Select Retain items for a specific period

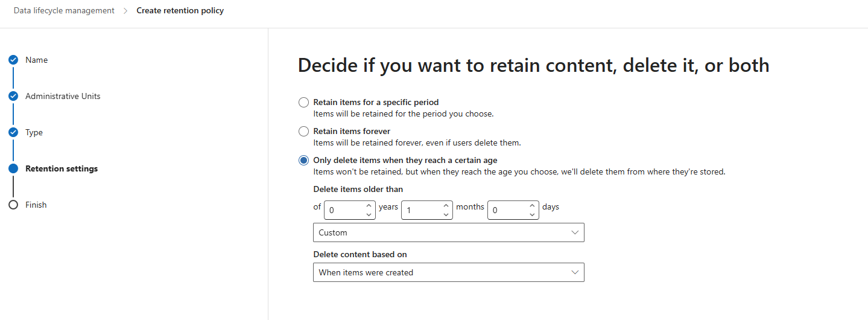coord(304,102)
